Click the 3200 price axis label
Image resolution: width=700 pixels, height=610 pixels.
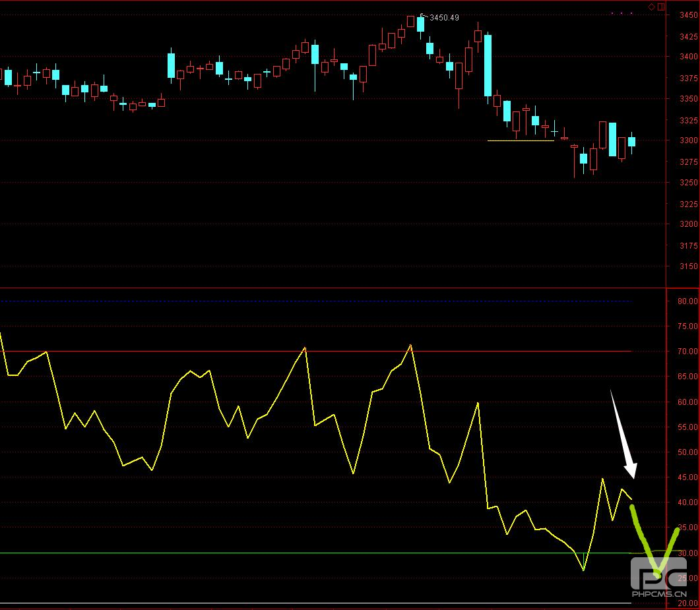[688, 224]
